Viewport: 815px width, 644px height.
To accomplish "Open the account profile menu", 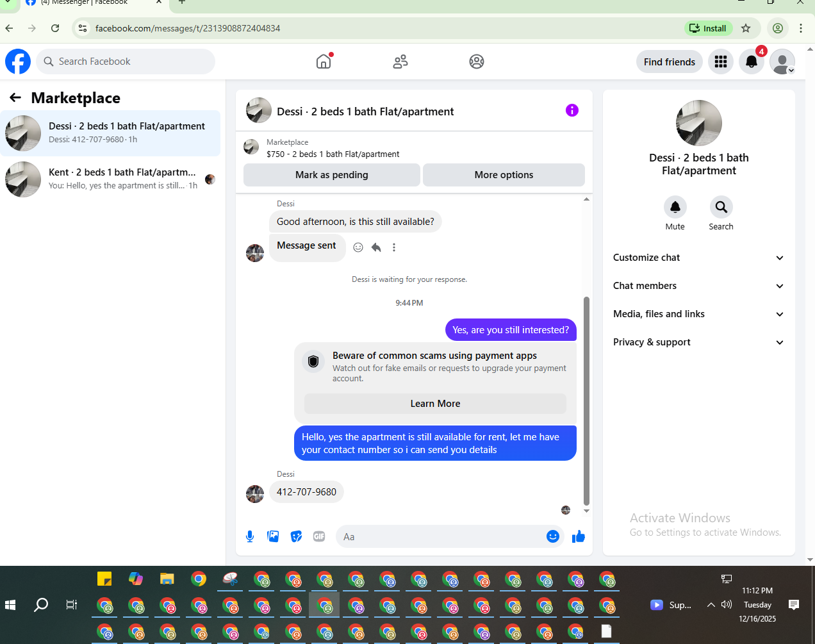I will coord(782,62).
